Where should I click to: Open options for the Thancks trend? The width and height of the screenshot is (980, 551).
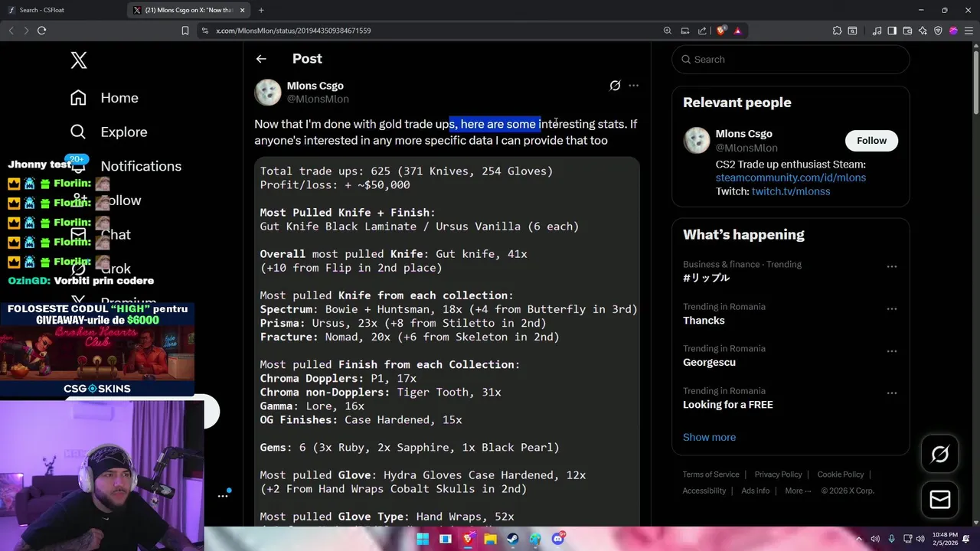[892, 309]
